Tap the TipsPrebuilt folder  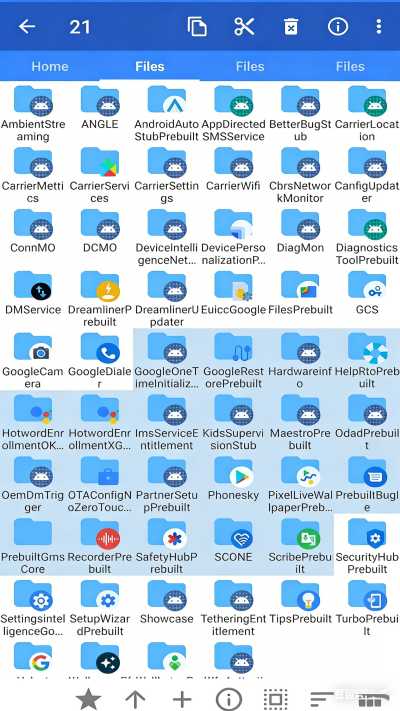pyautogui.click(x=300, y=607)
